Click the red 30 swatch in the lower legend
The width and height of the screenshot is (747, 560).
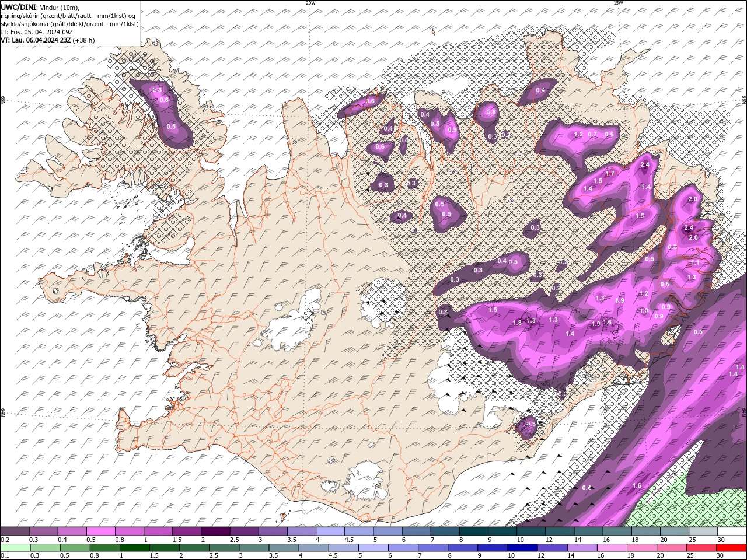(x=732, y=548)
